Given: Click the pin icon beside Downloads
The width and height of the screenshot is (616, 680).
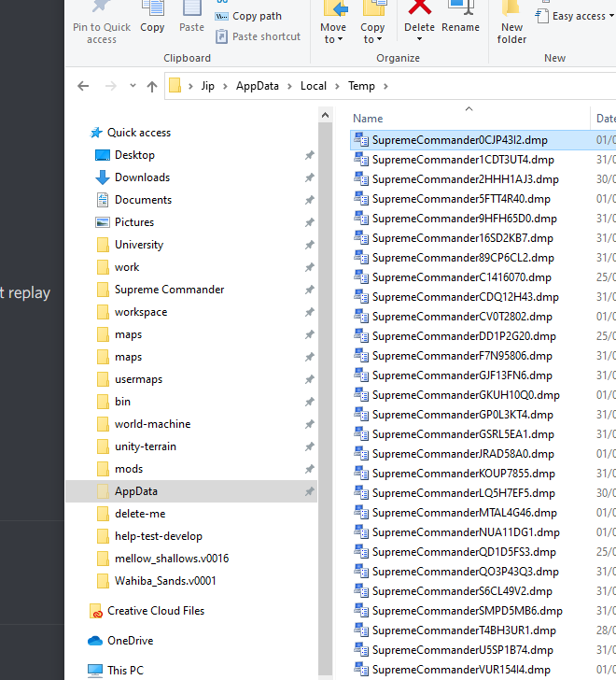Looking at the screenshot, I should click(x=309, y=177).
